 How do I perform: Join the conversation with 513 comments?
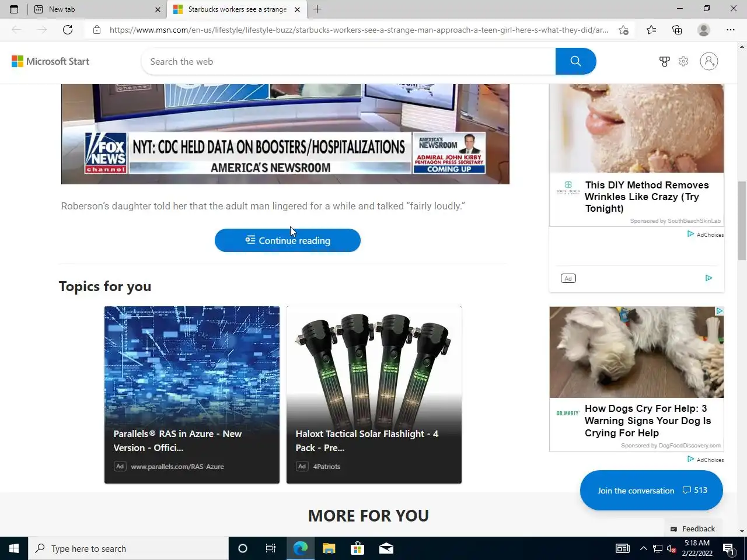(x=651, y=491)
